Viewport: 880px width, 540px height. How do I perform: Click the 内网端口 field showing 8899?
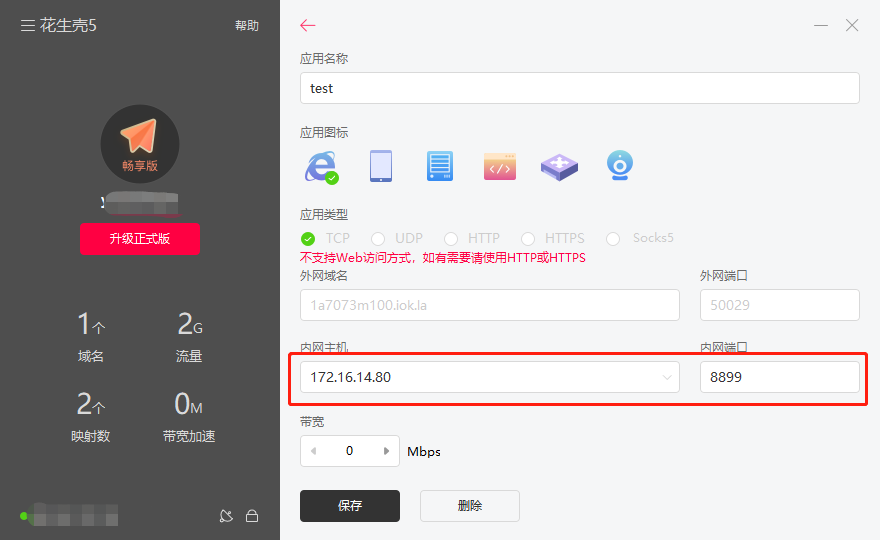[779, 377]
